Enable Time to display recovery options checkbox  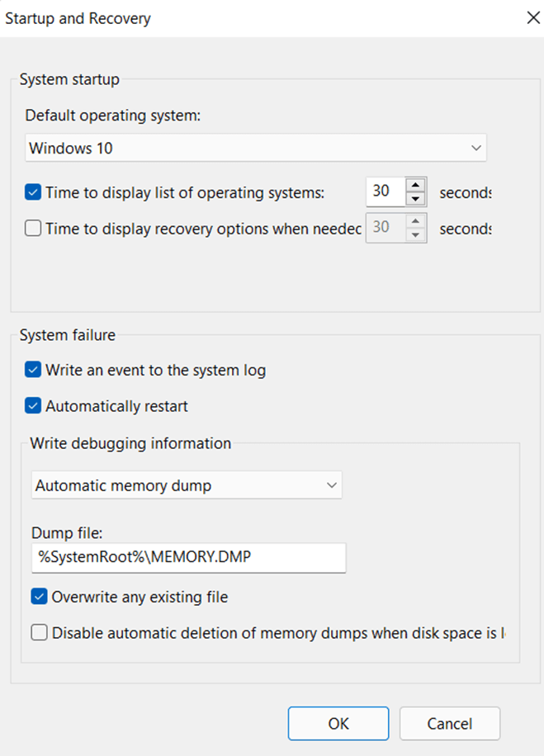click(x=33, y=229)
